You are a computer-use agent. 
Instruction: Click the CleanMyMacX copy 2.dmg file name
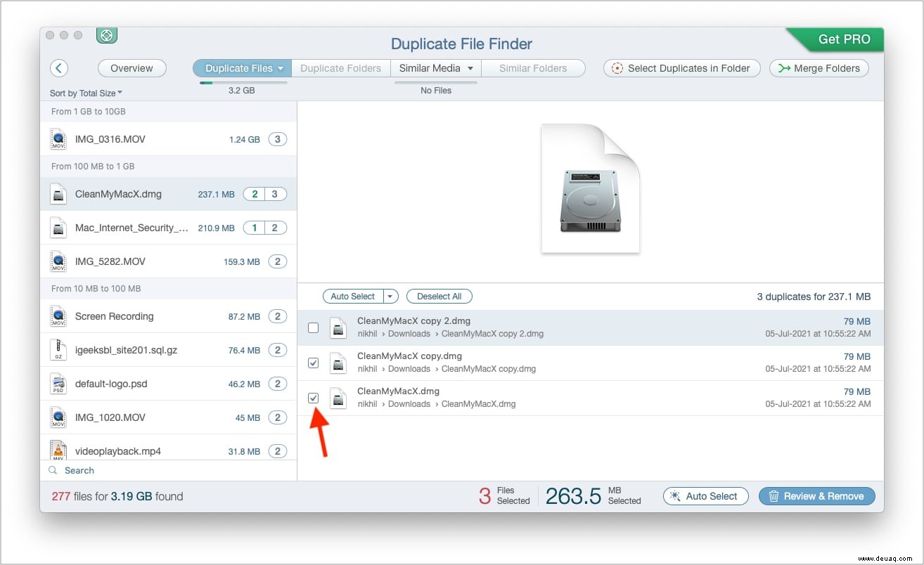pos(413,321)
